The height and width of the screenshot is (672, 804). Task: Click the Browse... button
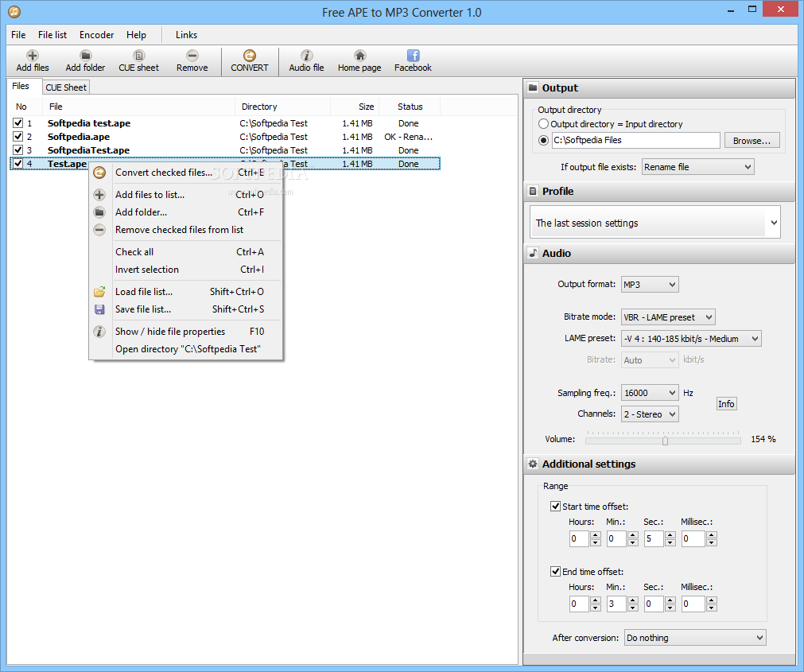[752, 141]
